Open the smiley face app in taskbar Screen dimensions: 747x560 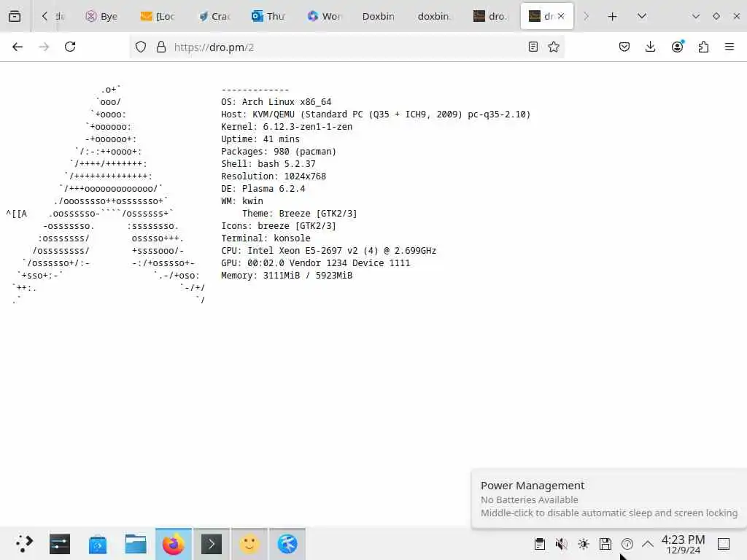point(249,544)
